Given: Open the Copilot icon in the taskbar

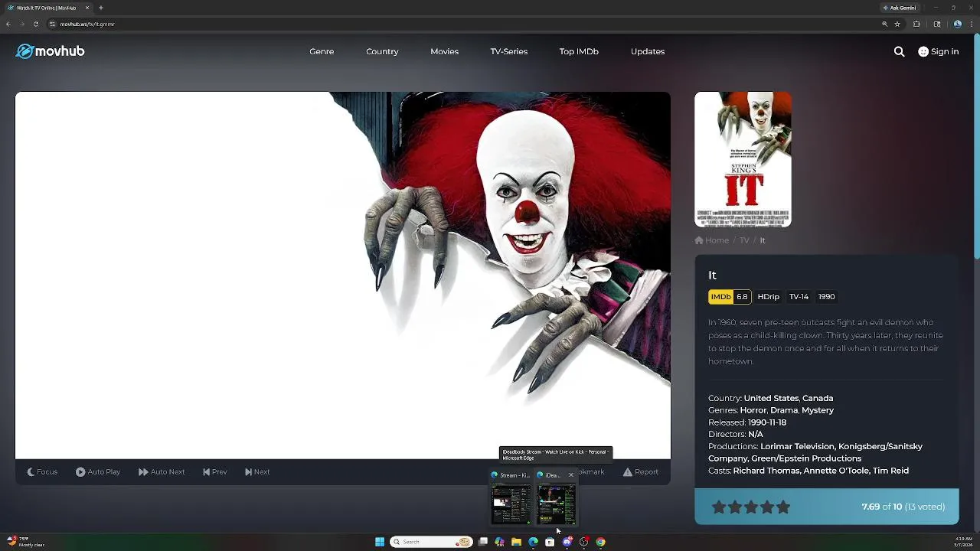Looking at the screenshot, I should (499, 542).
